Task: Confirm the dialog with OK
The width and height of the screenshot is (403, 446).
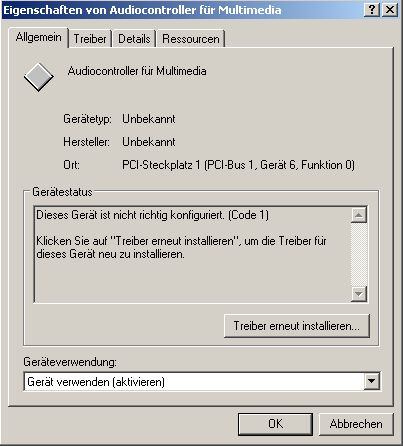Action: [275, 424]
